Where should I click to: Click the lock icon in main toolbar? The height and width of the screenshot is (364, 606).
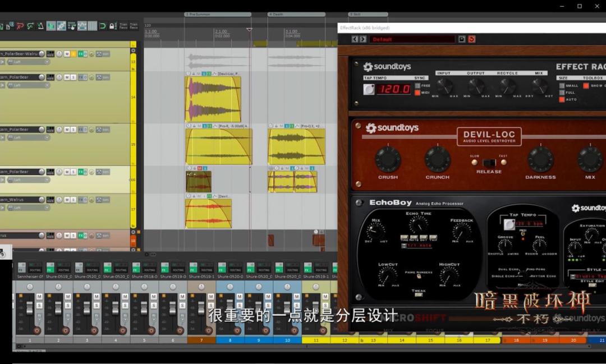[x=112, y=26]
